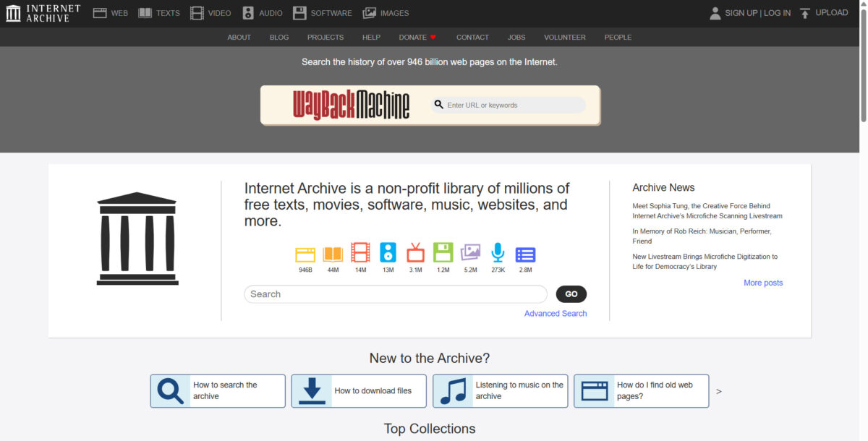Open the microphone concerts icon labeled 273K
Viewport: 868px width, 441px height.
498,252
